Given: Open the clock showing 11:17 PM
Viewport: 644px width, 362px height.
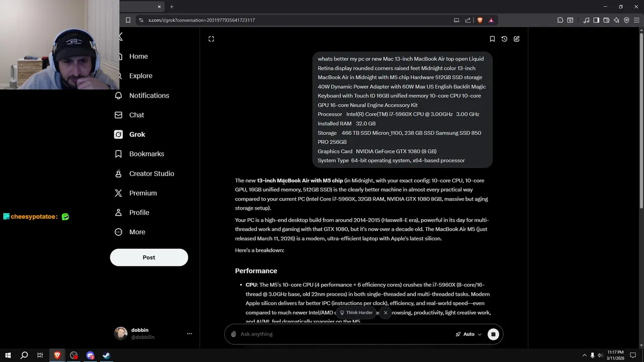Looking at the screenshot, I should click(615, 355).
